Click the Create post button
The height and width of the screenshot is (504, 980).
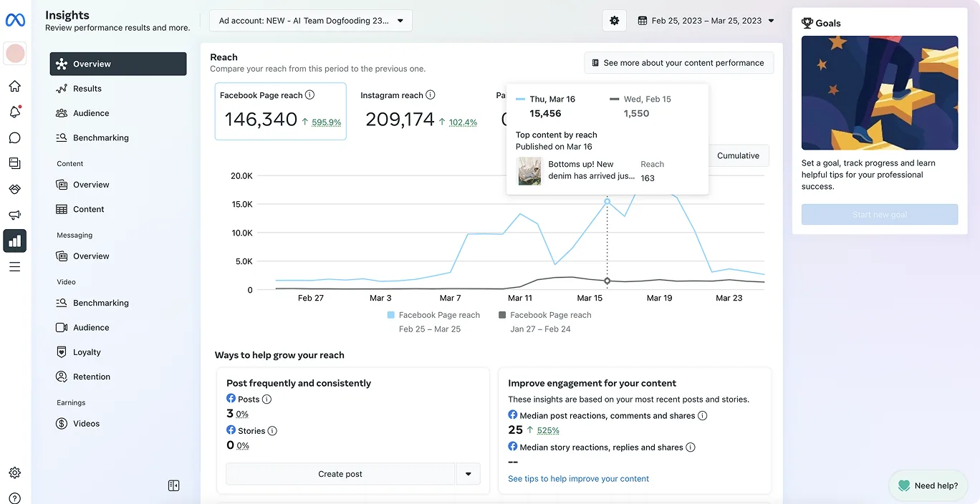coord(340,474)
